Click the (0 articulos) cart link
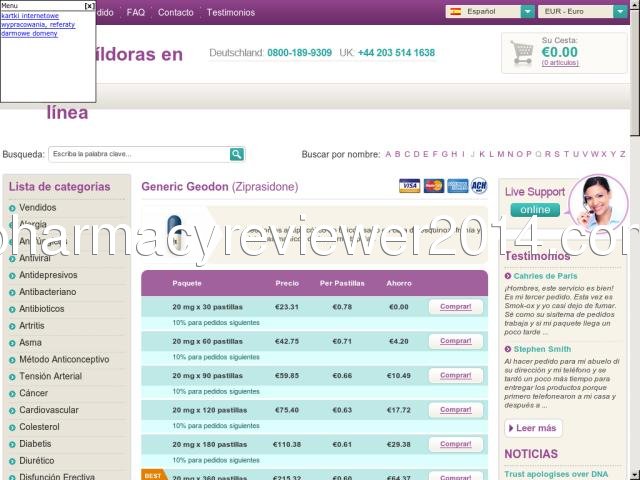 (560, 62)
